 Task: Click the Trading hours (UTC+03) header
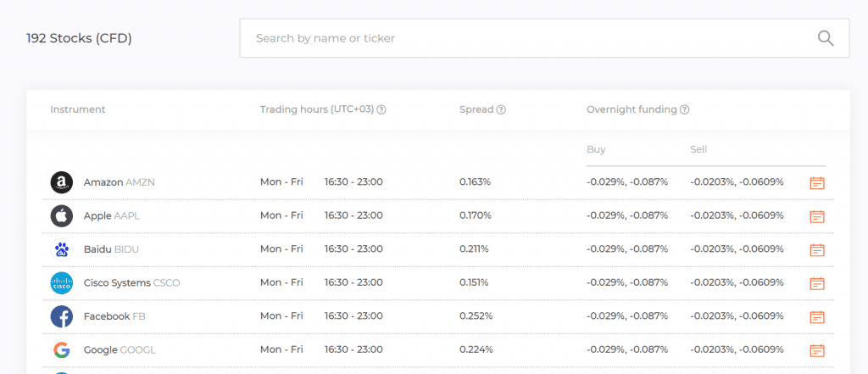coord(317,109)
